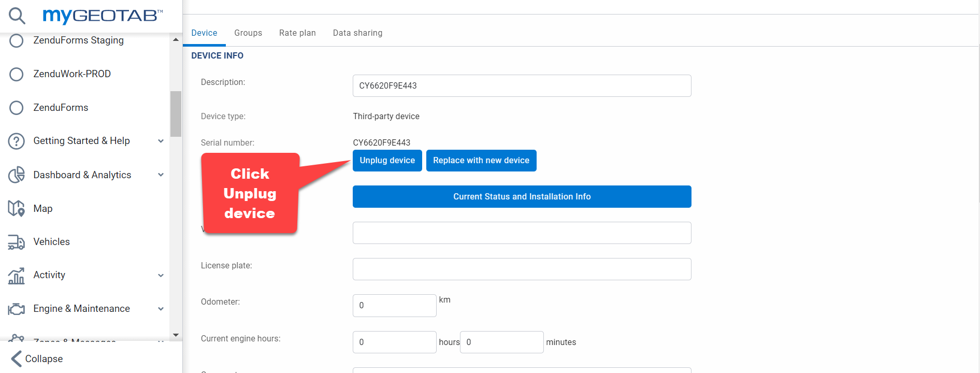Open ZenduForms Staging menu entry
Image resolution: width=980 pixels, height=373 pixels.
click(78, 40)
